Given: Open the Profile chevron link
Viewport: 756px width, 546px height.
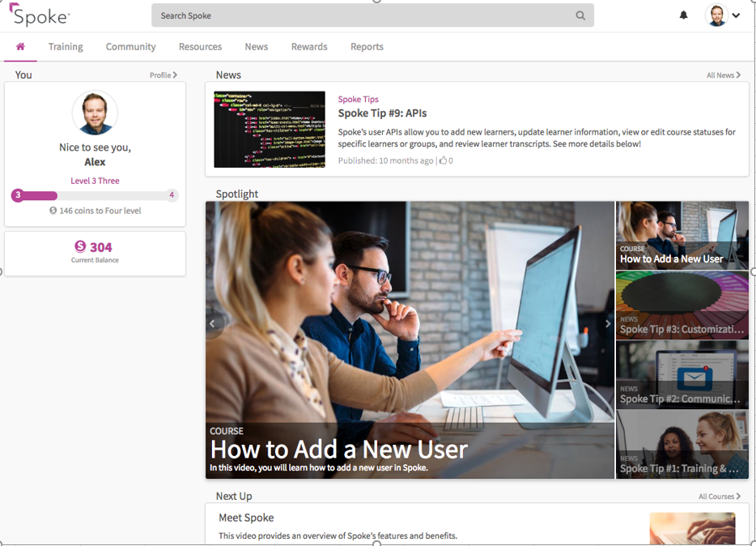Looking at the screenshot, I should point(164,75).
